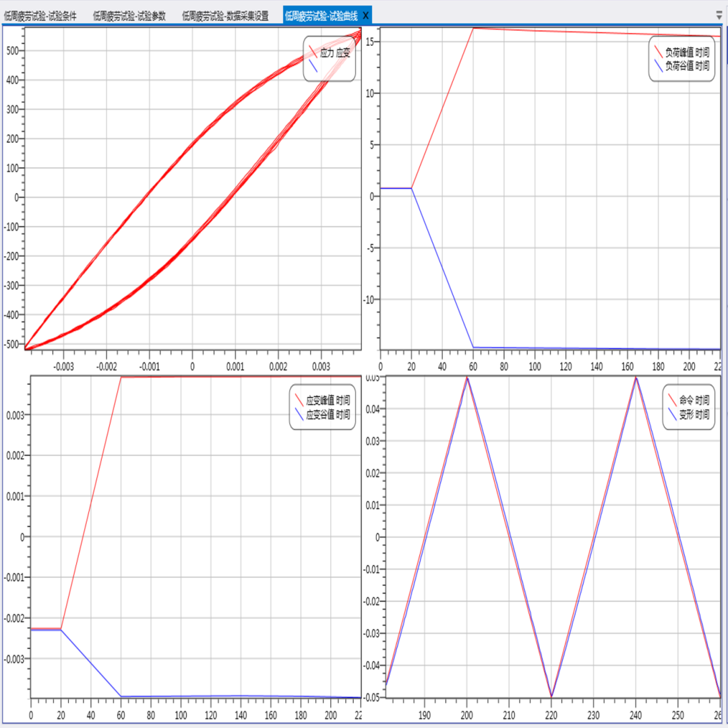Click the 0.04 y-axis label on command chart
The height and width of the screenshot is (728, 728).
tap(372, 409)
